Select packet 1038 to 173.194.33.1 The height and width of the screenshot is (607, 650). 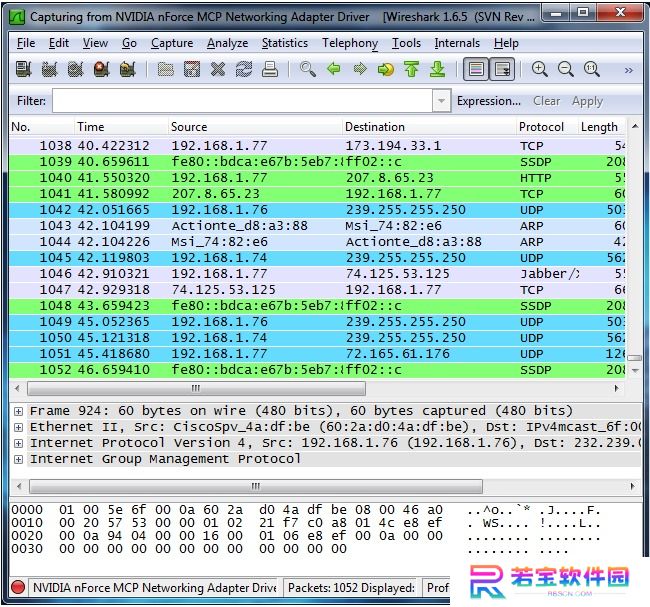317,146
